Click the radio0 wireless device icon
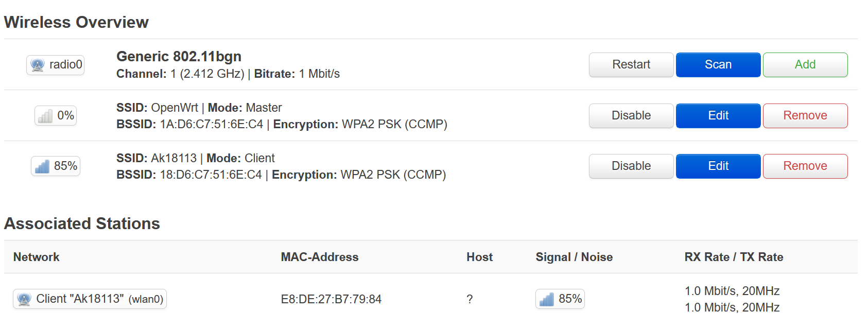 point(38,65)
